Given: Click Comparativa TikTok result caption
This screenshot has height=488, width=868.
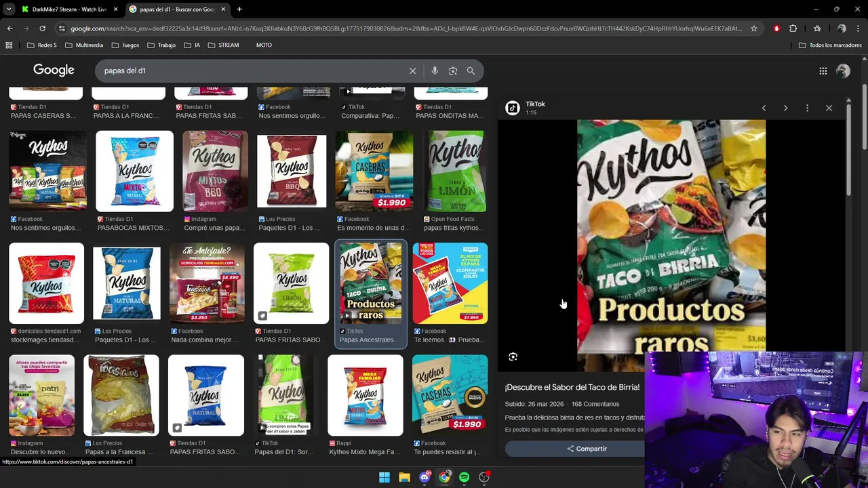Looking at the screenshot, I should (x=371, y=116).
